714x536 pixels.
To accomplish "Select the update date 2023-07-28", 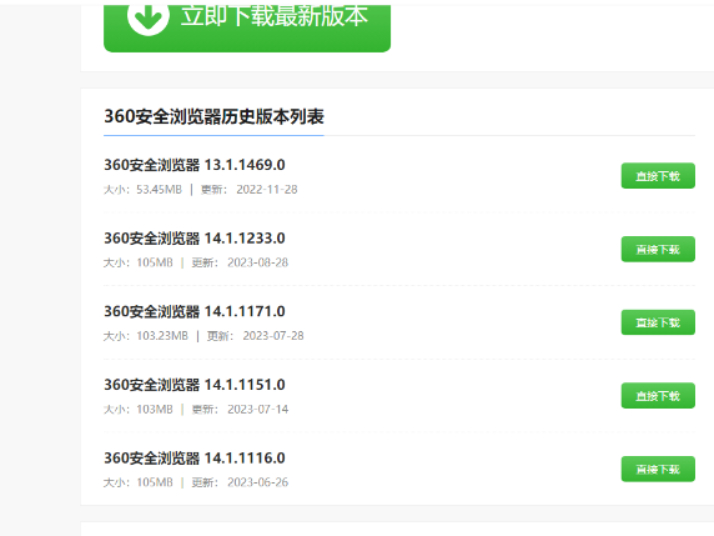I will pyautogui.click(x=273, y=336).
